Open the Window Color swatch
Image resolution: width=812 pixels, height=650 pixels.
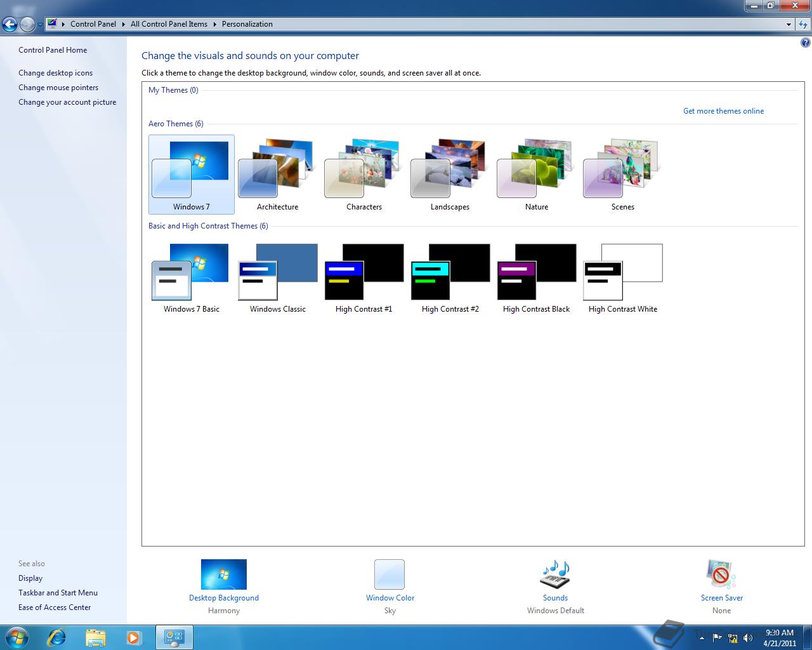(390, 574)
